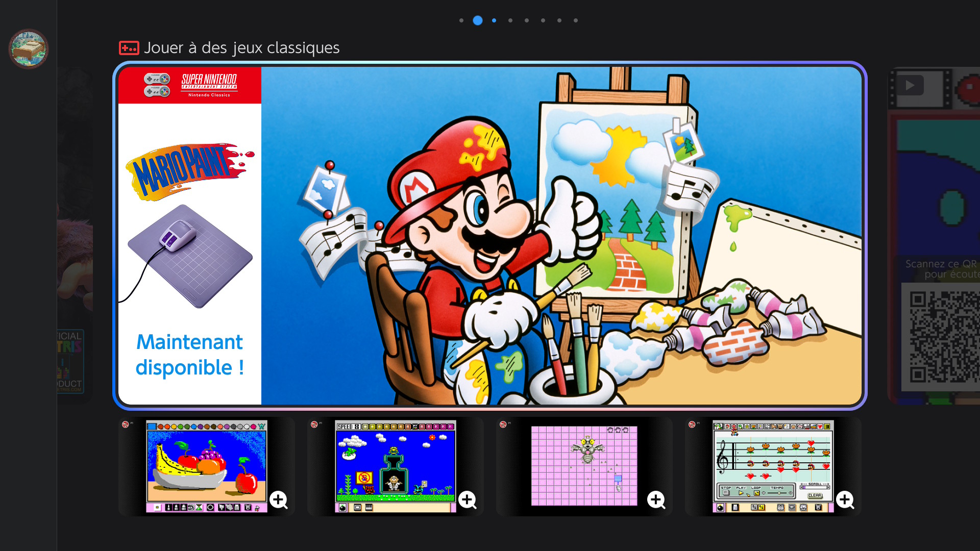Screen dimensions: 980x551
Task: Click the SNES mouse and pad image
Action: (x=187, y=256)
